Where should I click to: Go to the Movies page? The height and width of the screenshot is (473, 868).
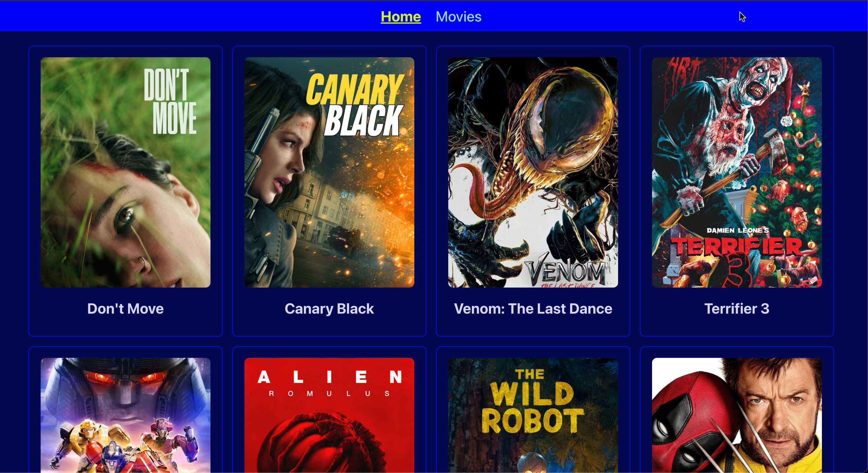[458, 16]
